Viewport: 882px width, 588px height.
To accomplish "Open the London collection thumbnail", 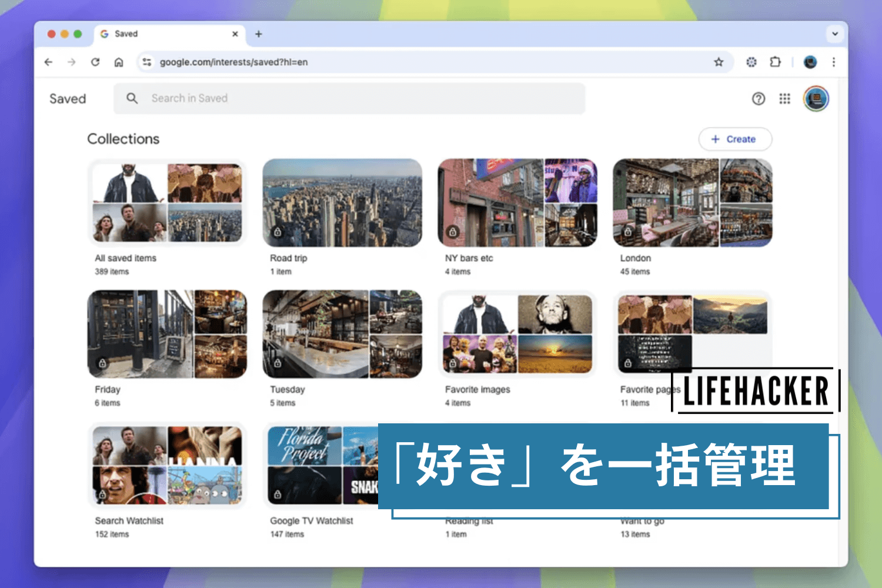I will point(692,203).
